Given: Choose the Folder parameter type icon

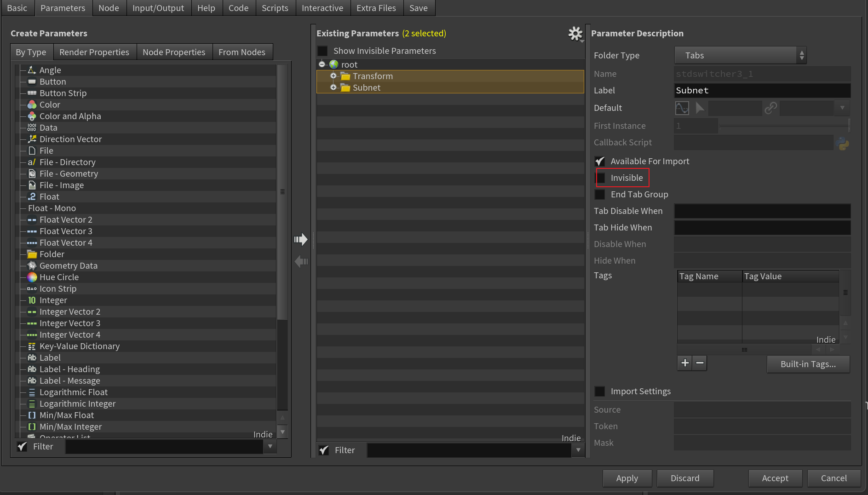Looking at the screenshot, I should [x=32, y=254].
